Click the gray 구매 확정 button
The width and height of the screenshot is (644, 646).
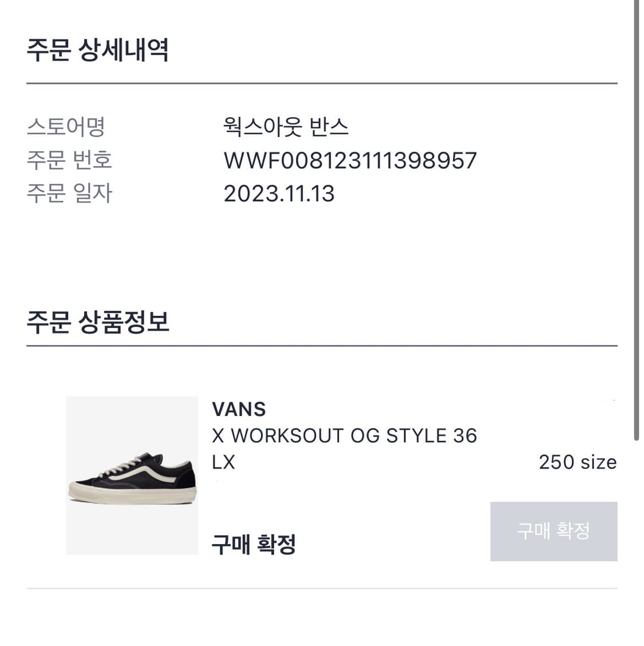click(x=554, y=531)
